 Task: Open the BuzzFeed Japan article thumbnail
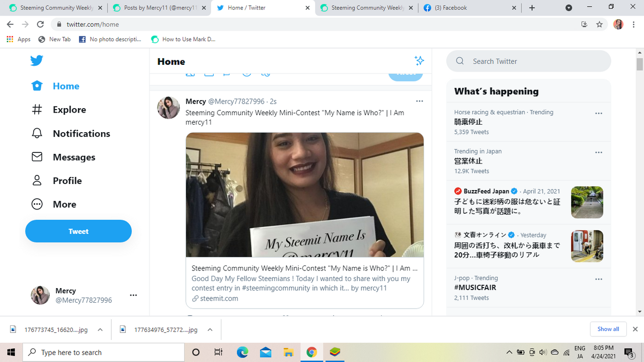[587, 202]
